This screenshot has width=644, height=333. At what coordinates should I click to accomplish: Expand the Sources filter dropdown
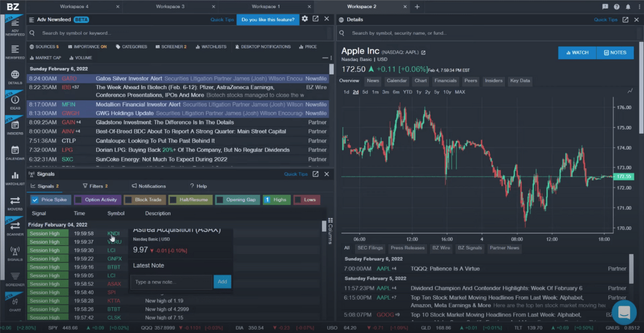[44, 47]
